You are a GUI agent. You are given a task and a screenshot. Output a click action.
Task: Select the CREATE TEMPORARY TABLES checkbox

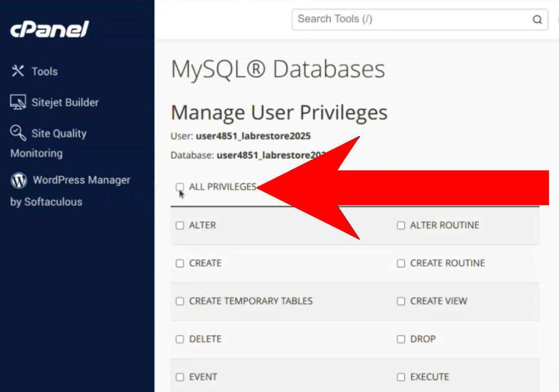coord(180,301)
